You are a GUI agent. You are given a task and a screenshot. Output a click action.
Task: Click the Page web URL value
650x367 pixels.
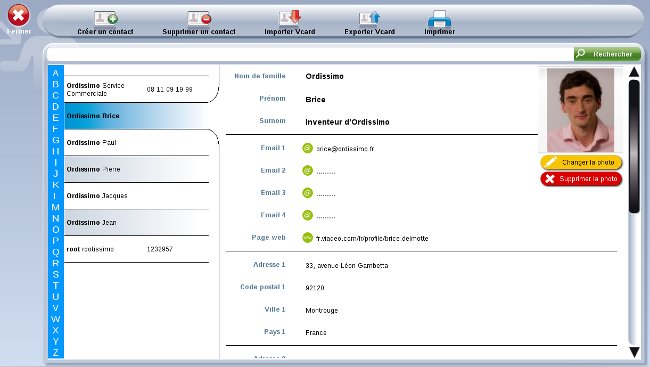(372, 238)
